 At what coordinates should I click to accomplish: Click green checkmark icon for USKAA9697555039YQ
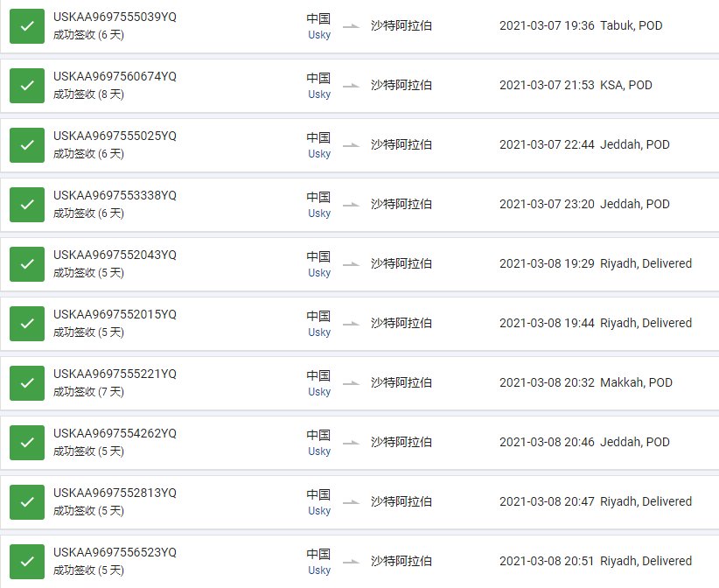[27, 26]
